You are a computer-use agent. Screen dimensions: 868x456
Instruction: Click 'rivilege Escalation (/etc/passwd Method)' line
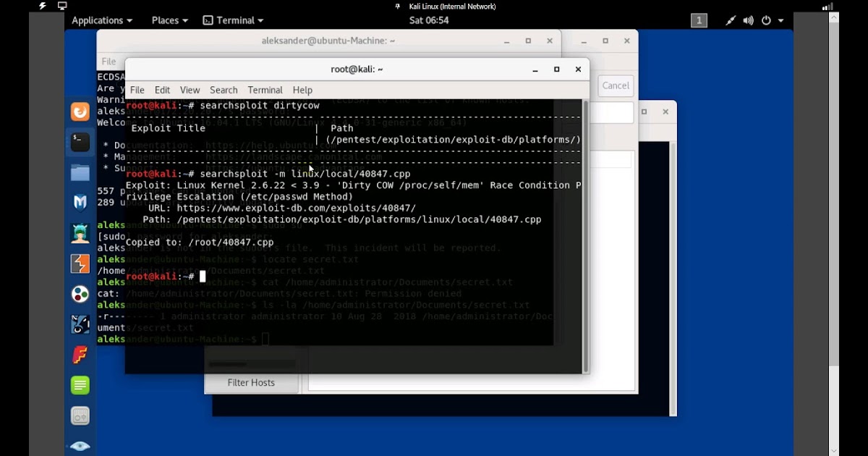click(239, 196)
